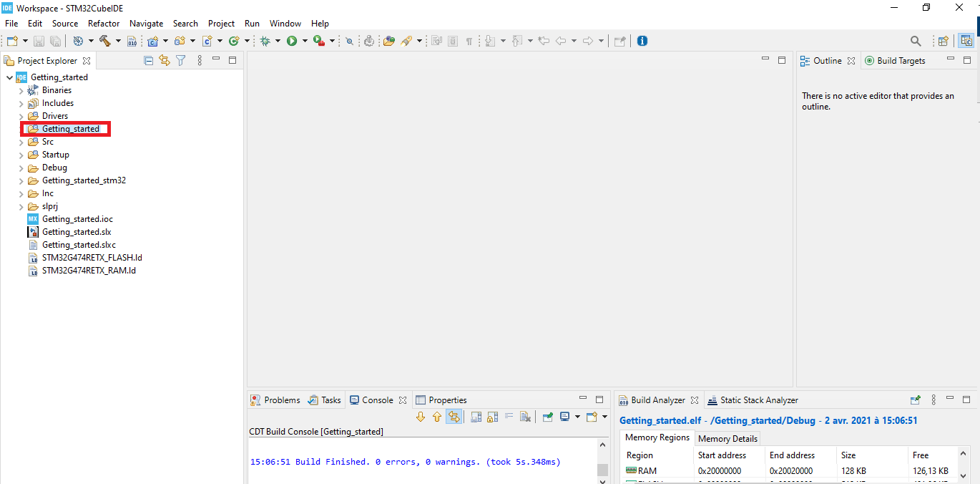This screenshot has height=484, width=980.
Task: Switch to the Problems tab
Action: [x=275, y=400]
